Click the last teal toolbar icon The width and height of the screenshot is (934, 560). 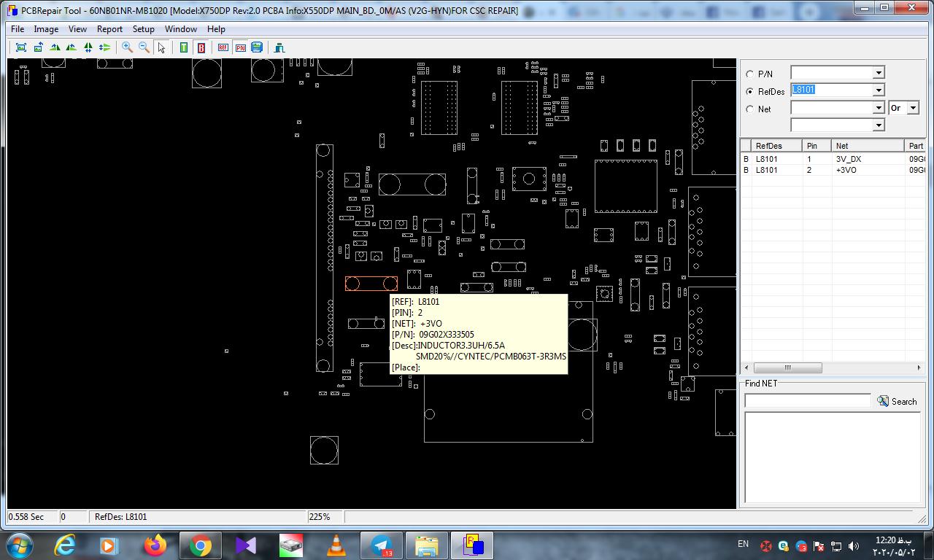pyautogui.click(x=279, y=47)
